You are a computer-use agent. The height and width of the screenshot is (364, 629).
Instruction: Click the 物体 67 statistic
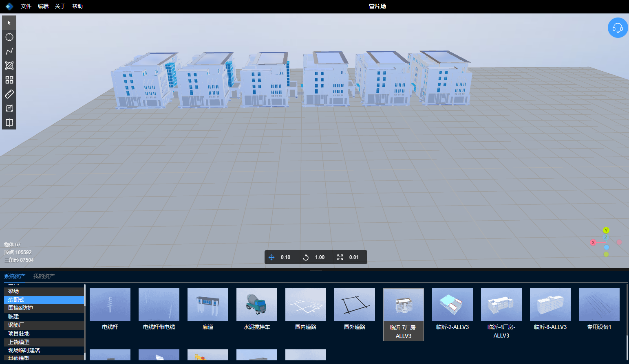click(x=12, y=245)
